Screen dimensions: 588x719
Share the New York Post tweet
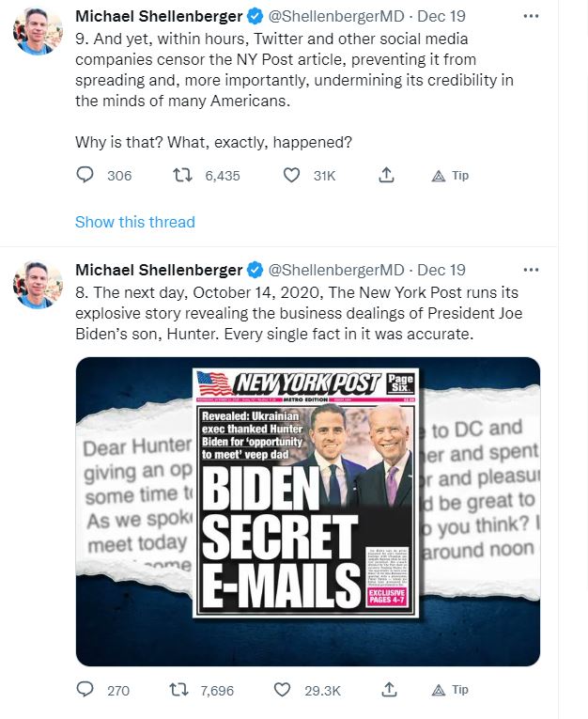(x=385, y=690)
